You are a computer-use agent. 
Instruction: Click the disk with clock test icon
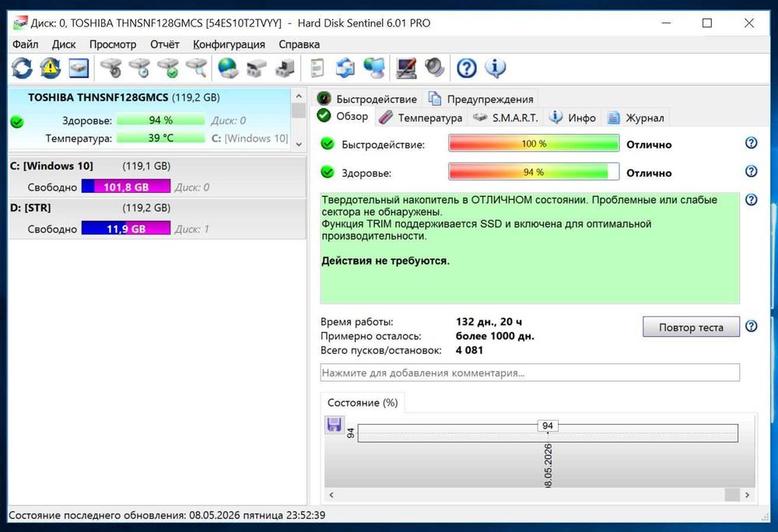[x=140, y=68]
